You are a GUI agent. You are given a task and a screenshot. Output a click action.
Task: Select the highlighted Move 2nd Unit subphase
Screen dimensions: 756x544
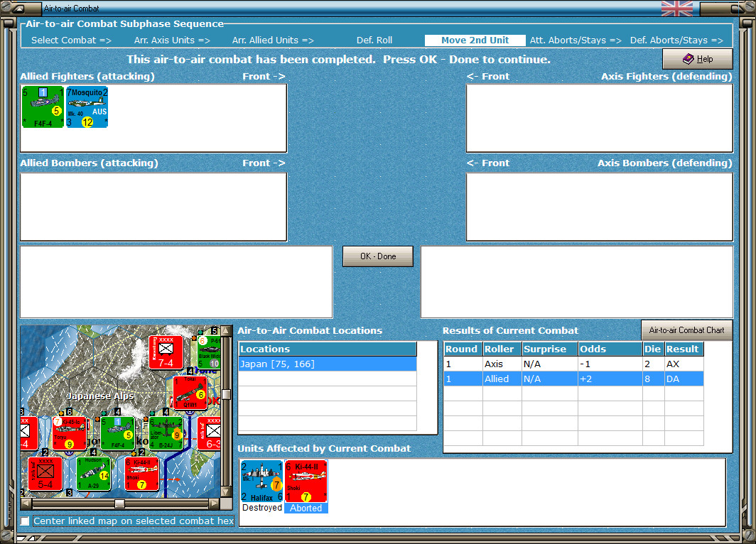click(475, 40)
